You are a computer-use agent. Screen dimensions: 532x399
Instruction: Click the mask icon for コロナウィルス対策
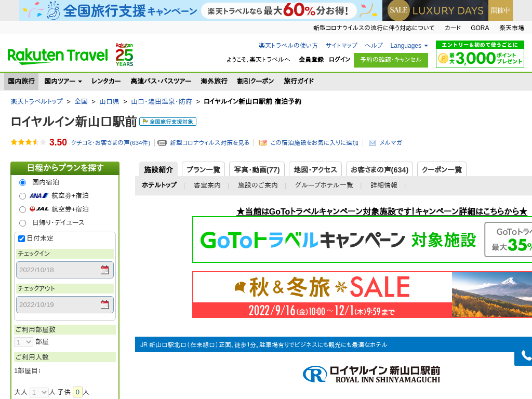[162, 143]
